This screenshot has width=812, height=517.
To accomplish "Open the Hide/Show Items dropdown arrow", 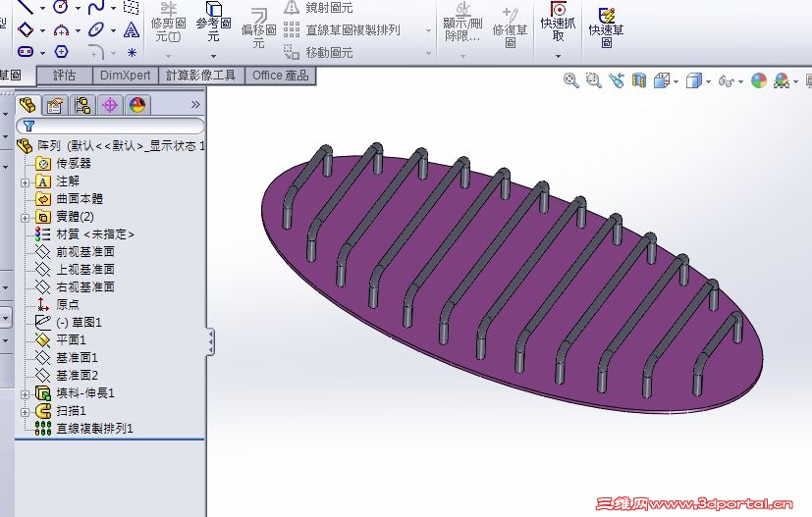I will click(740, 81).
